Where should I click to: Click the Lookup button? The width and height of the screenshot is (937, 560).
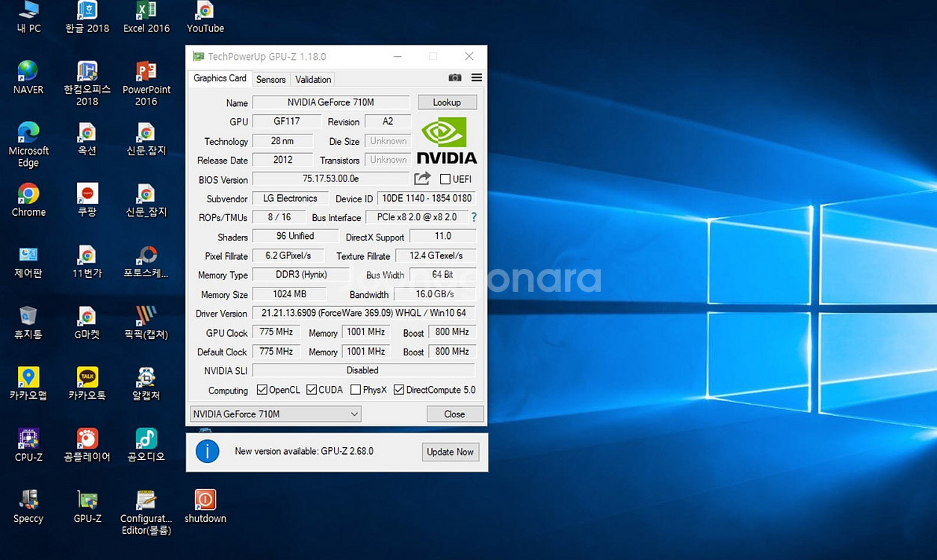(447, 102)
